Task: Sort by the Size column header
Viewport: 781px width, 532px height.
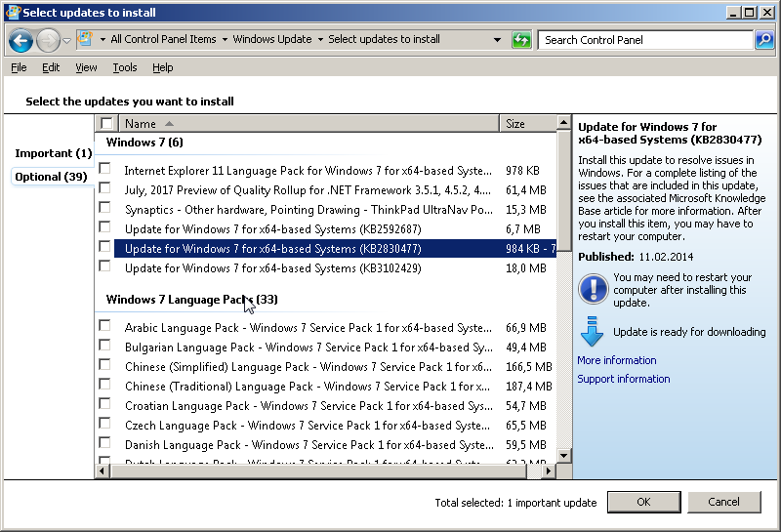Action: 527,124
